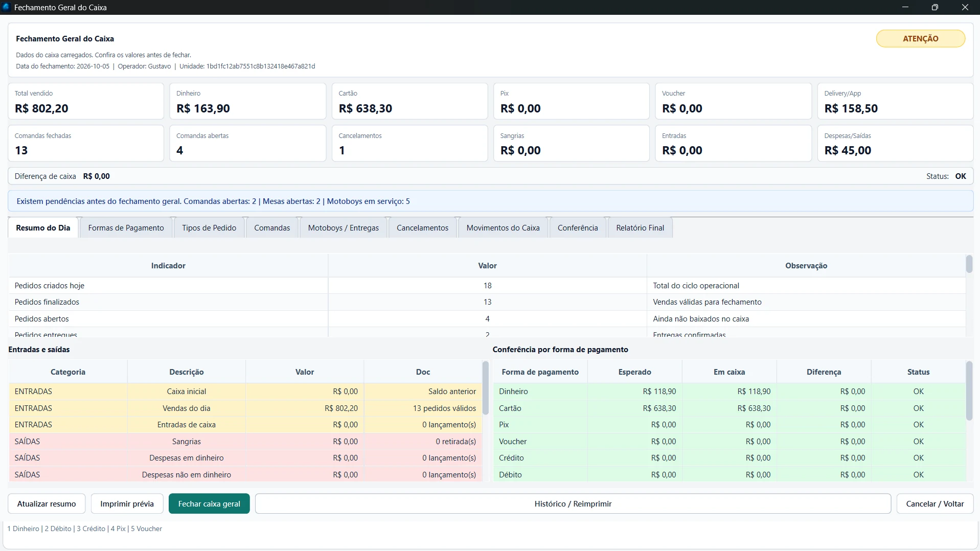
Task: Select the Pedidos abertos row
Action: [x=487, y=318]
